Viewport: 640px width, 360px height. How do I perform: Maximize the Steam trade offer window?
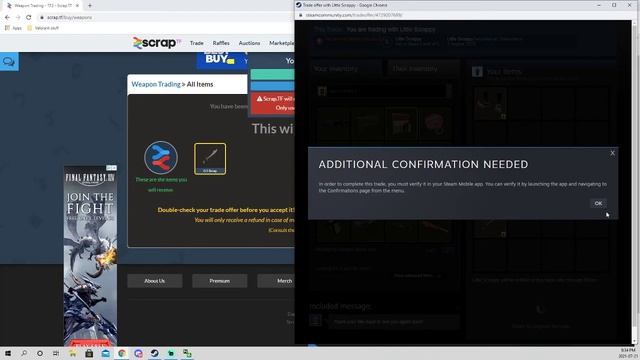tap(614, 5)
